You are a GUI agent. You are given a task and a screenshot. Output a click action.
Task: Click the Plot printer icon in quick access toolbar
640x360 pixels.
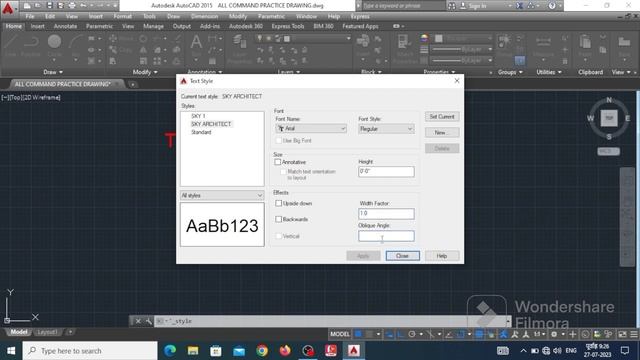[72, 5]
